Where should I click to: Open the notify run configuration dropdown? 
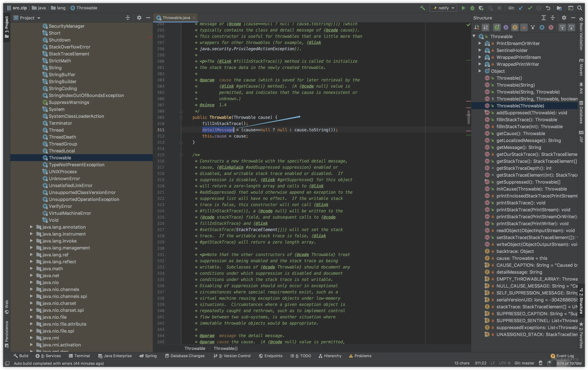[x=443, y=8]
